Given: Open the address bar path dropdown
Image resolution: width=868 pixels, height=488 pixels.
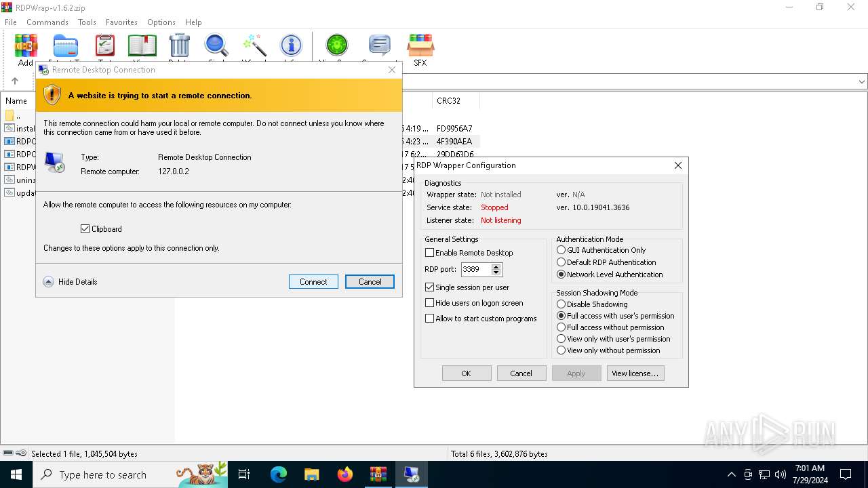Looking at the screenshot, I should [x=862, y=82].
